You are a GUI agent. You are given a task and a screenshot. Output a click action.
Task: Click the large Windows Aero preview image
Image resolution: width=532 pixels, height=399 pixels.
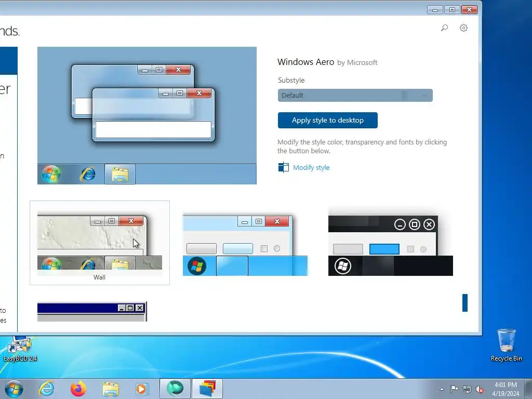(147, 116)
